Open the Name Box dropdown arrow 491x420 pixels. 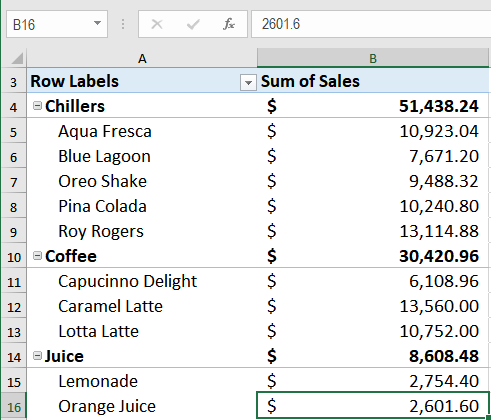click(x=97, y=23)
